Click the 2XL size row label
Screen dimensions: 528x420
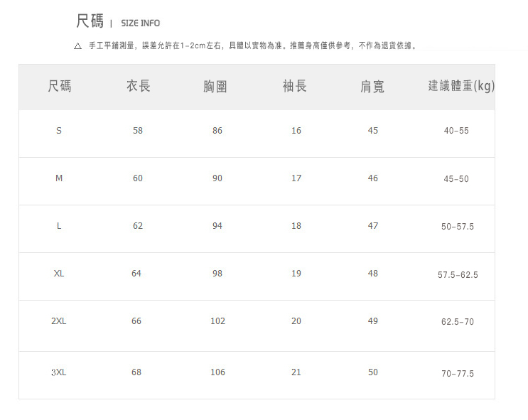(59, 321)
